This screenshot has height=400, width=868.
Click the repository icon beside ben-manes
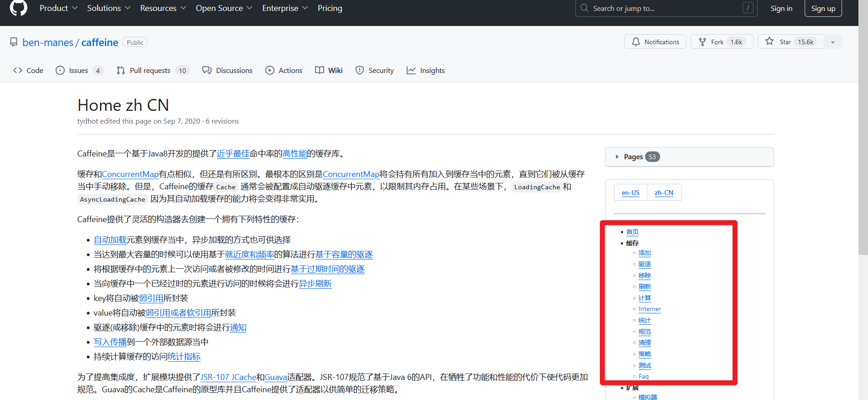14,42
